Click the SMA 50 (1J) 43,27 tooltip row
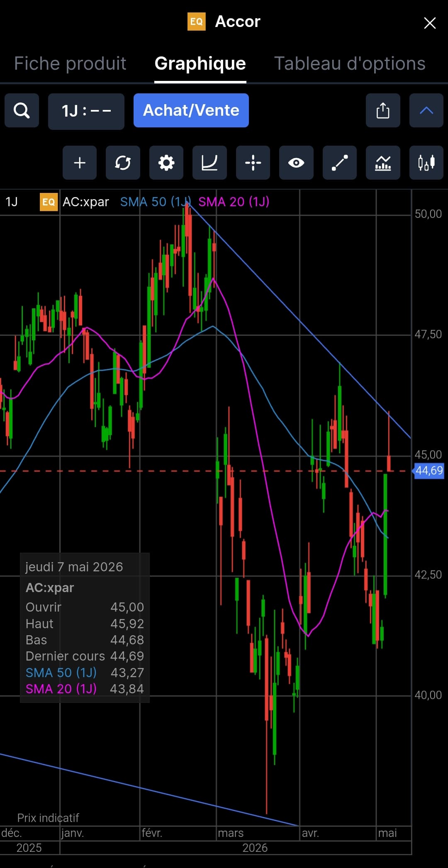 pos(85,673)
